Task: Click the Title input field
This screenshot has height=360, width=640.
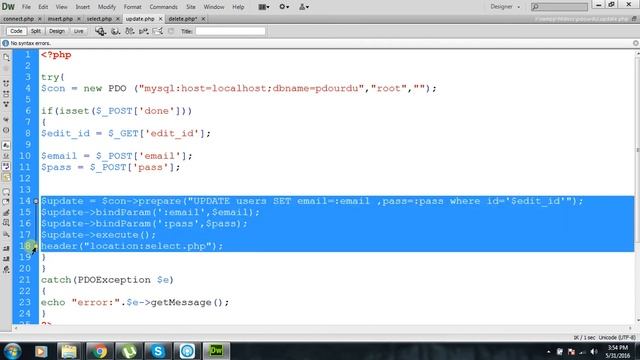Action: point(230,31)
